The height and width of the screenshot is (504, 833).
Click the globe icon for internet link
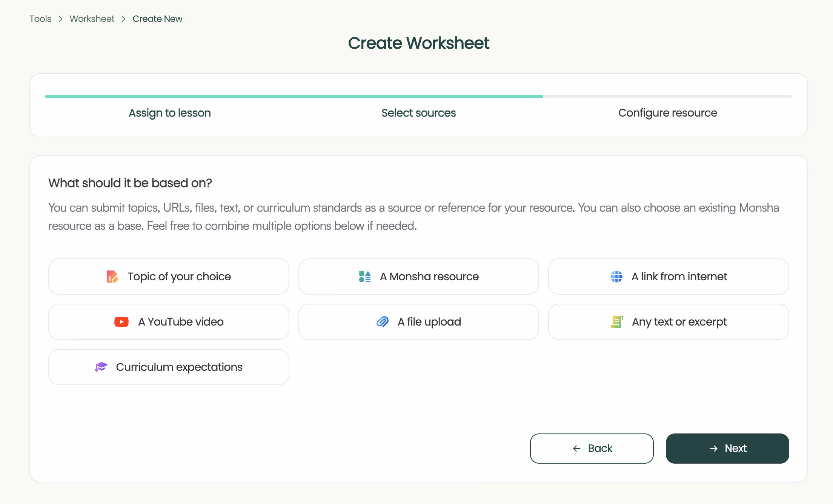(x=616, y=277)
